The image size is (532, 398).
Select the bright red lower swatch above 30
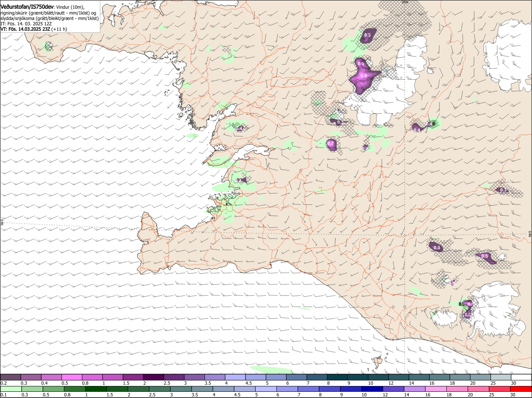pyautogui.click(x=520, y=389)
